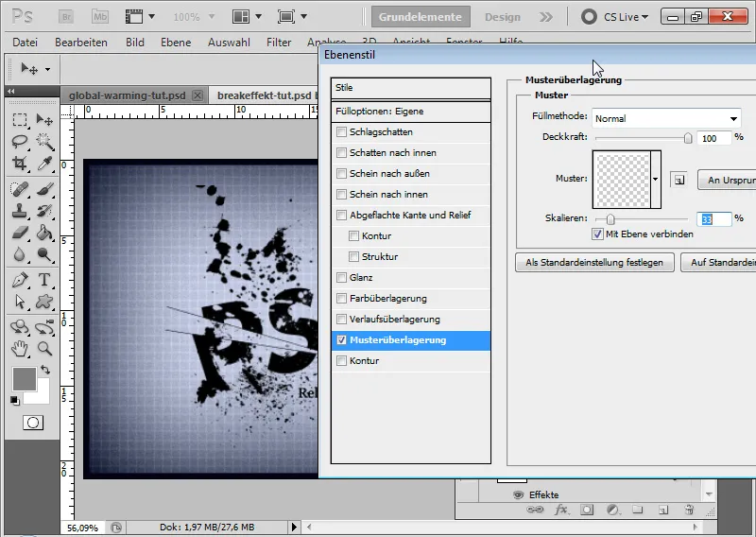This screenshot has width=756, height=537.
Task: Select the Clone Stamp tool
Action: [20, 211]
